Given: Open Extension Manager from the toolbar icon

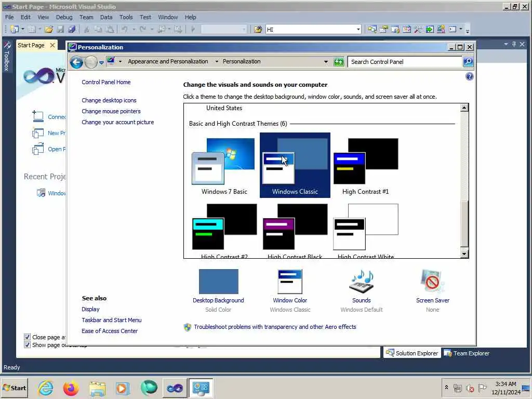Looking at the screenshot, I should pos(441,29).
